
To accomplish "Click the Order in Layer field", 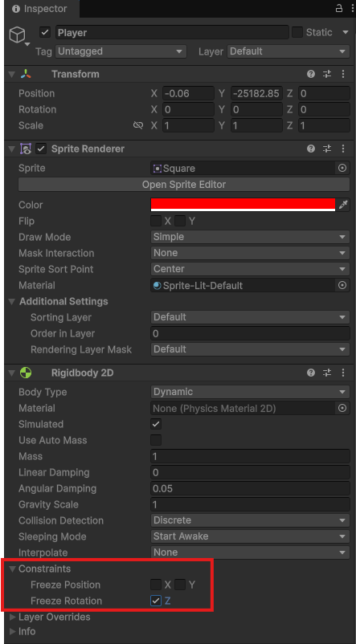I will tap(250, 333).
